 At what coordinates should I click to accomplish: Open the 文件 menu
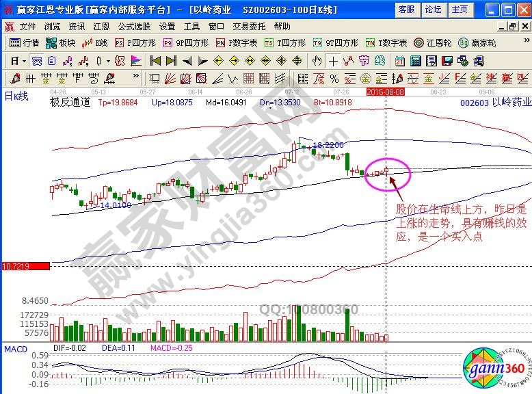pos(27,27)
